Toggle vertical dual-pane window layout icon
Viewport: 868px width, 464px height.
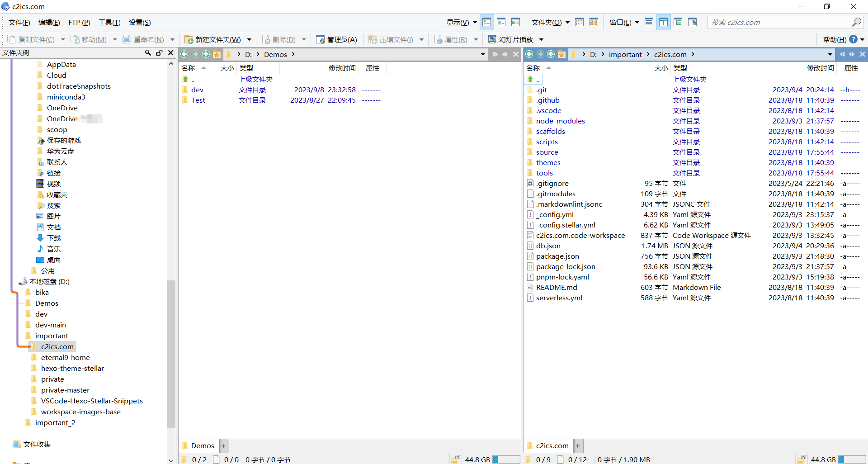tap(663, 22)
